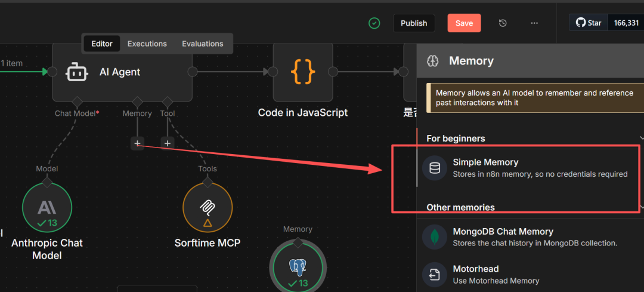The image size is (644, 292).
Task: Click the GitHub Star button
Action: (x=589, y=23)
